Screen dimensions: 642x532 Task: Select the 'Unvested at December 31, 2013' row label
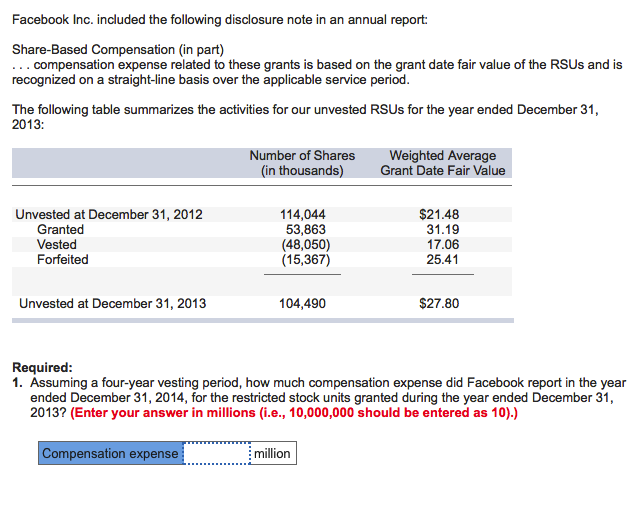coord(113,303)
